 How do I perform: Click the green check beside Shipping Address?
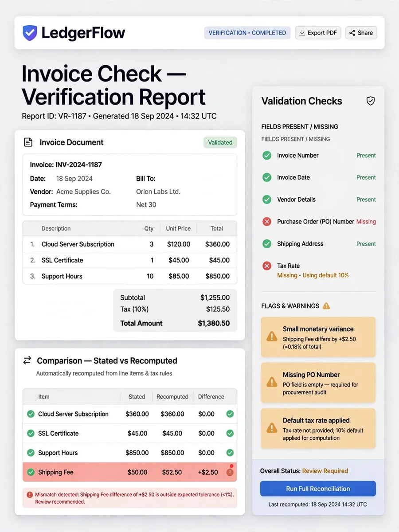(267, 244)
